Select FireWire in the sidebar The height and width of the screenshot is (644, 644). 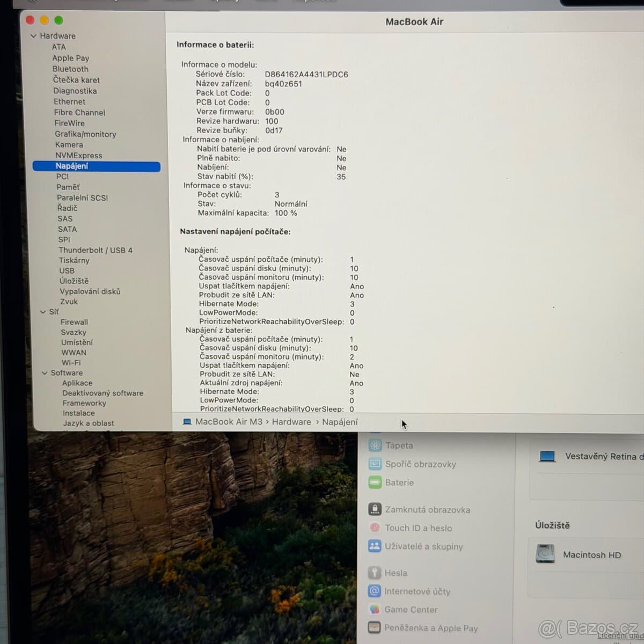coord(69,123)
